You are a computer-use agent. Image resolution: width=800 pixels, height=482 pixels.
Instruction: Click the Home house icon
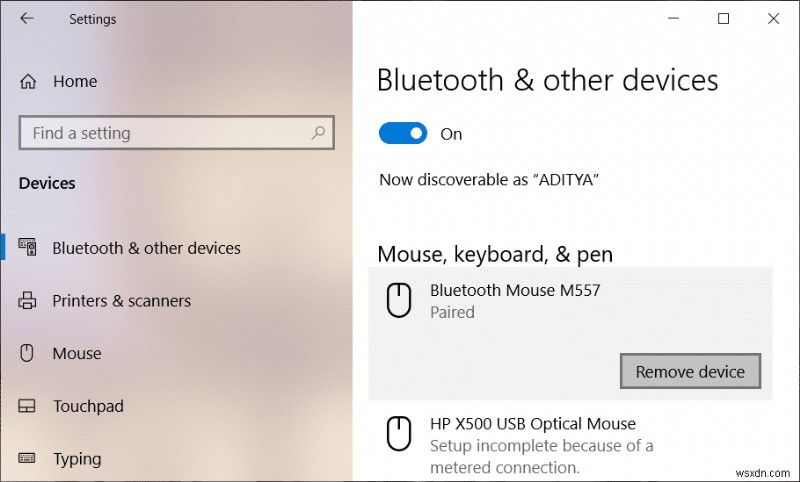(x=28, y=81)
